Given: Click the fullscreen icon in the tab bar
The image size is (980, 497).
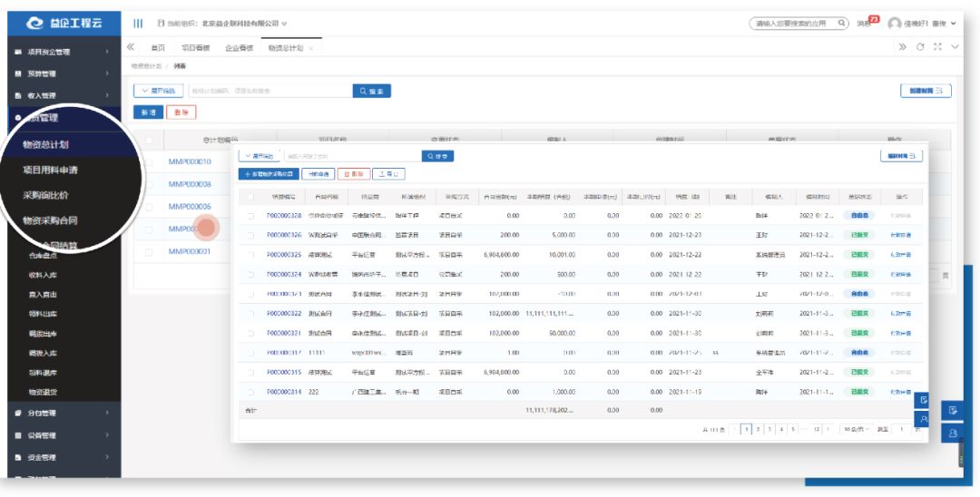Looking at the screenshot, I should click(x=937, y=47).
